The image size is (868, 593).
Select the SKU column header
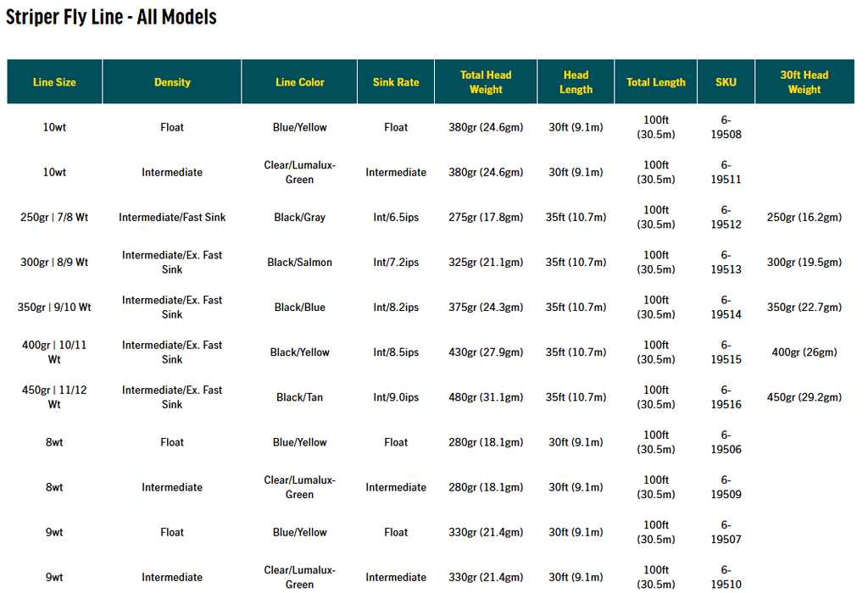(x=726, y=82)
